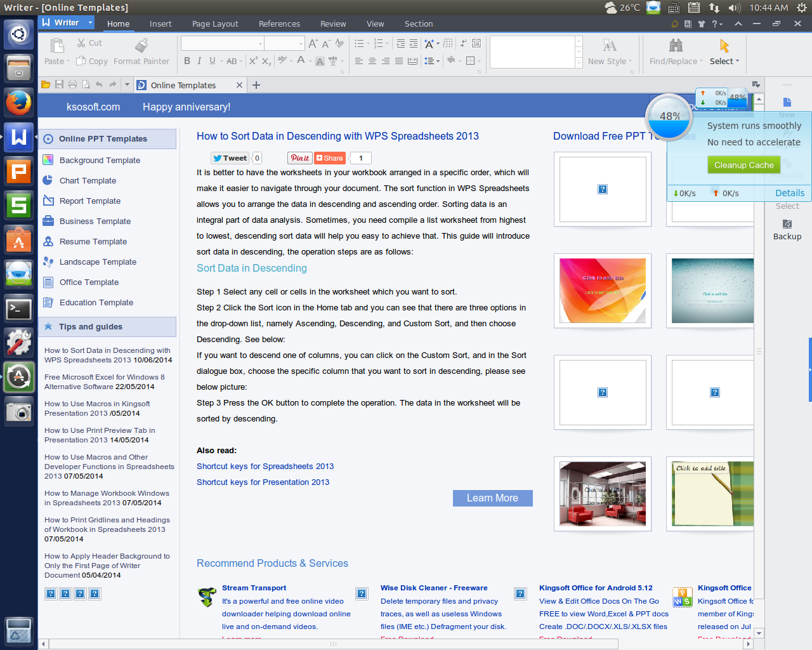Image resolution: width=812 pixels, height=650 pixels.
Task: Click the Superscript icon
Action: click(253, 61)
